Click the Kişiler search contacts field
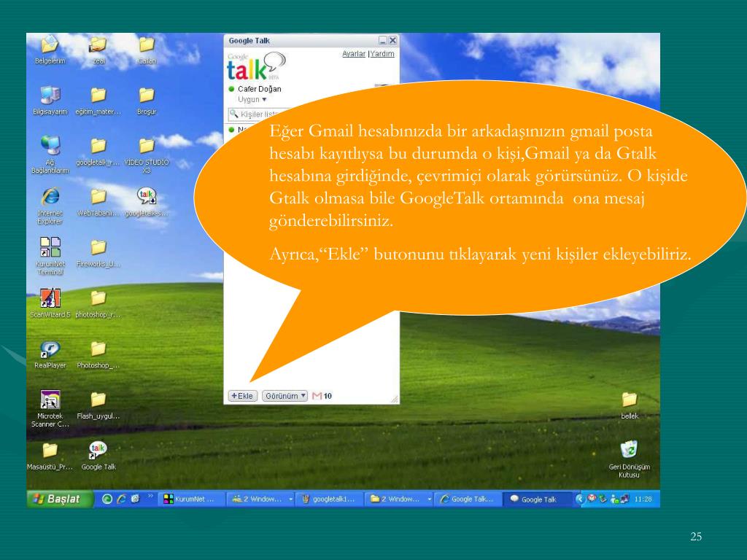This screenshot has width=747, height=560. coord(258,114)
